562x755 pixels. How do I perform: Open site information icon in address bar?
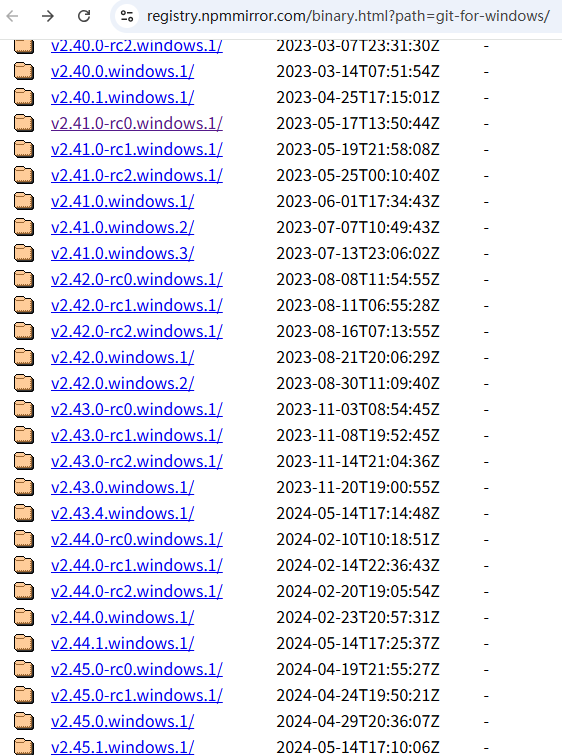pos(127,16)
